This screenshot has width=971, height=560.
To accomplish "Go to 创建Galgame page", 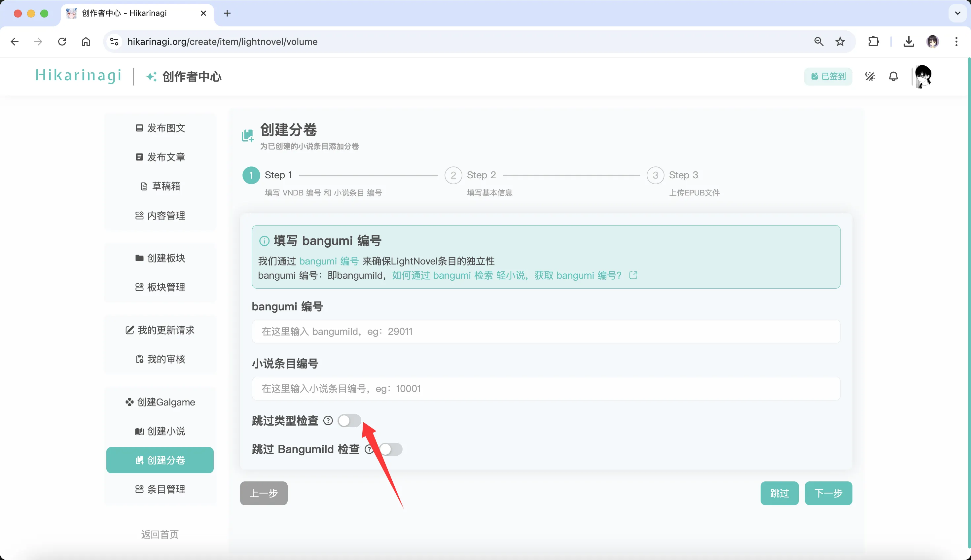I will [x=160, y=402].
